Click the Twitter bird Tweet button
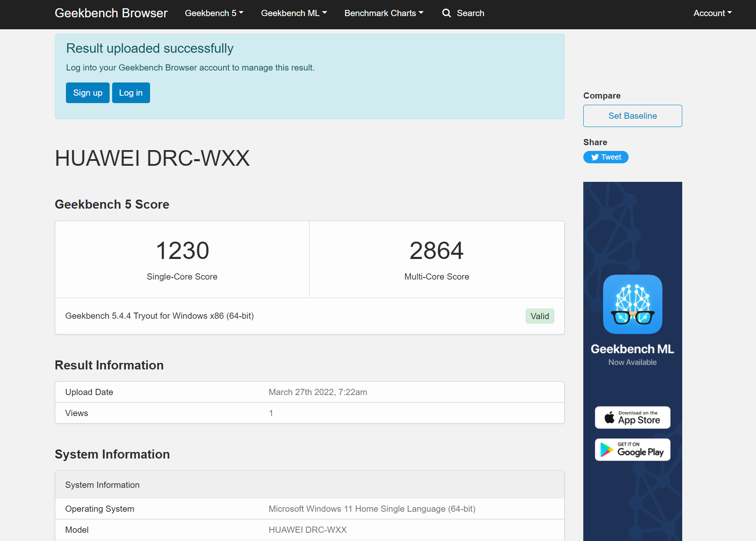Image resolution: width=756 pixels, height=541 pixels. click(x=606, y=157)
